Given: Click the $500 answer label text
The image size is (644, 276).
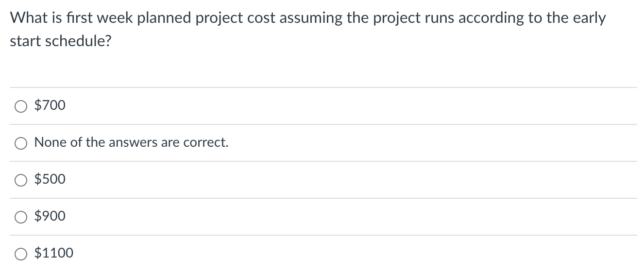Looking at the screenshot, I should pos(50,179).
